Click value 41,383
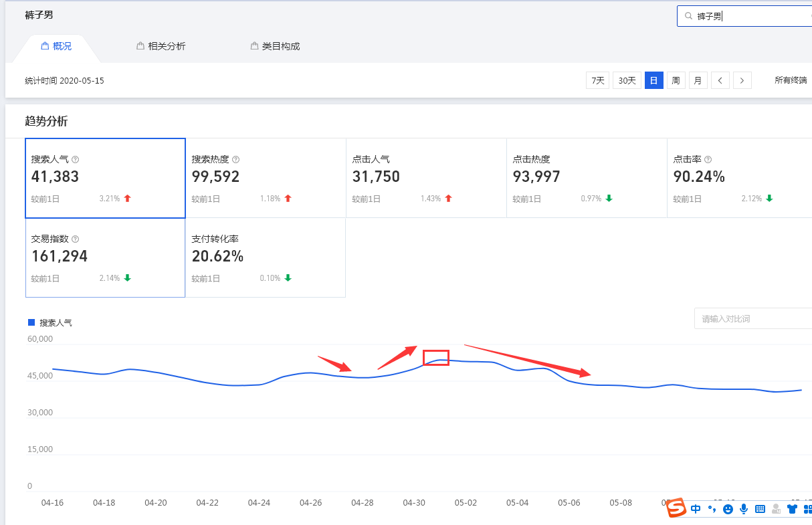The image size is (812, 525). 55,177
